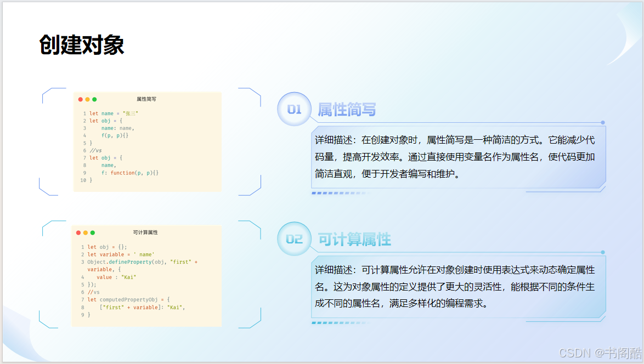This screenshot has height=364, width=644.
Task: Click the description starting 详细描述：在创建对象时
Action: 455,157
